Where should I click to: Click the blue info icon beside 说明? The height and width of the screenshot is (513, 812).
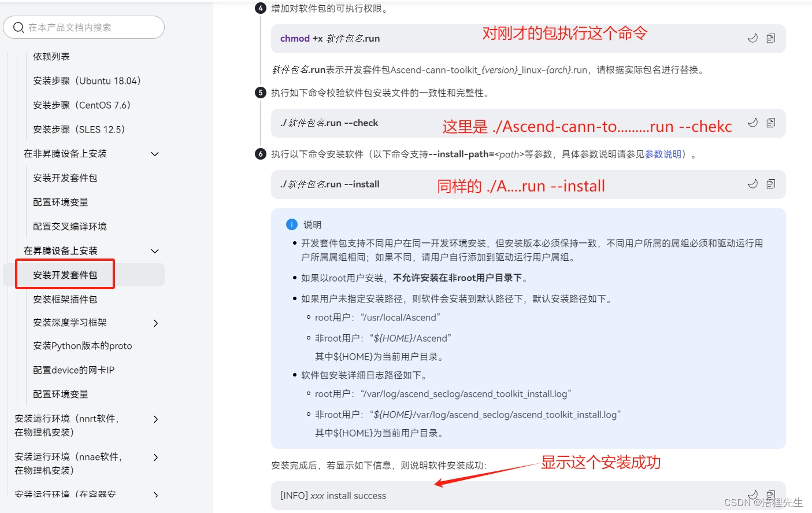click(x=292, y=224)
